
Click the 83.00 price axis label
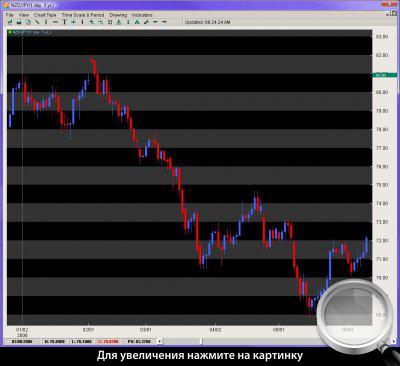(x=382, y=37)
